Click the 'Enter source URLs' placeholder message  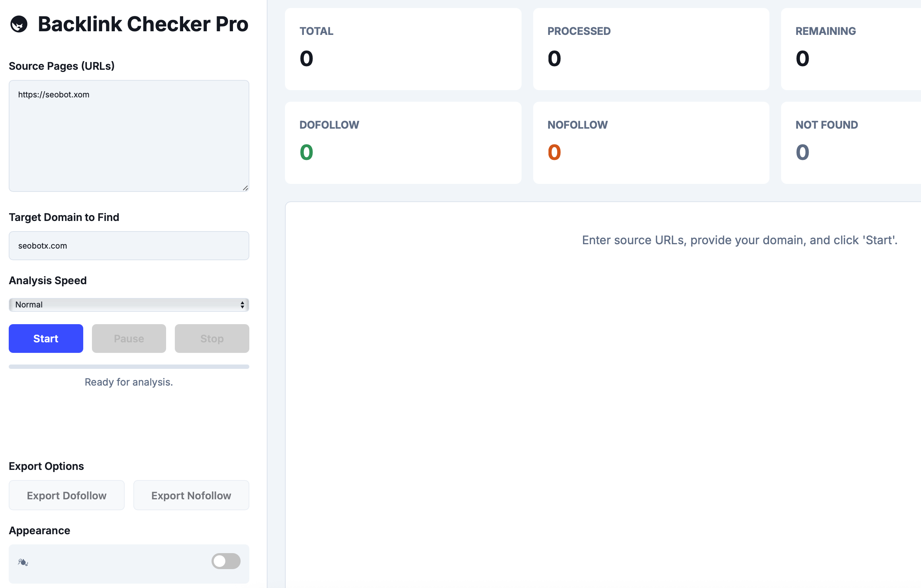tap(740, 240)
